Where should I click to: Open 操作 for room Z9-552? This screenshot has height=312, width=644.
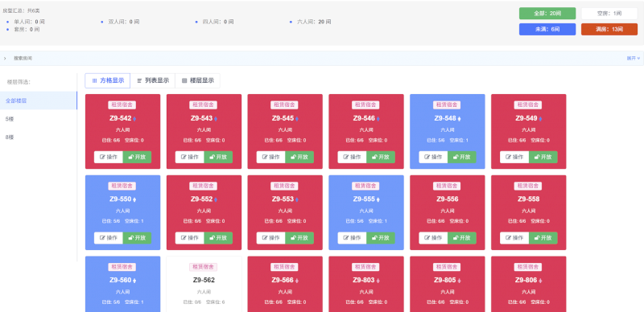[x=190, y=238]
